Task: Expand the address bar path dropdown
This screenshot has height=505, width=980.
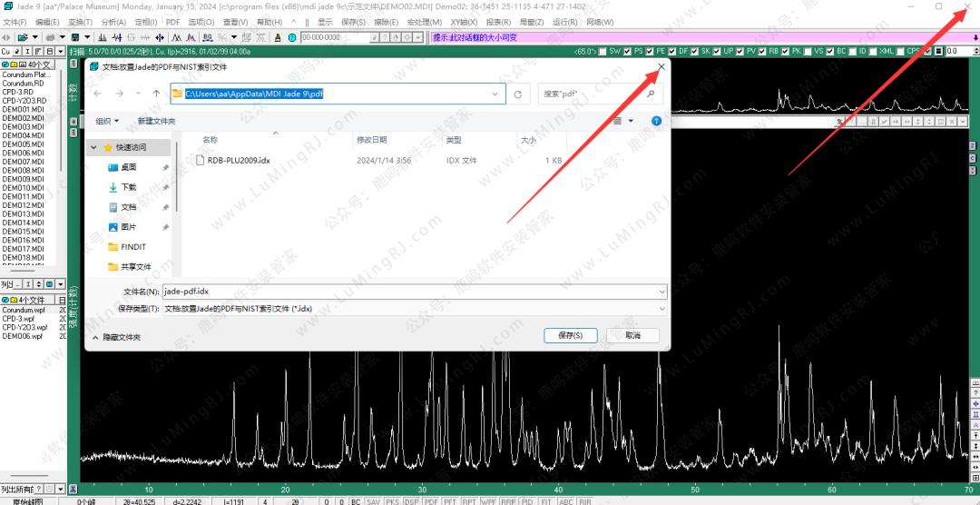Action: point(495,94)
